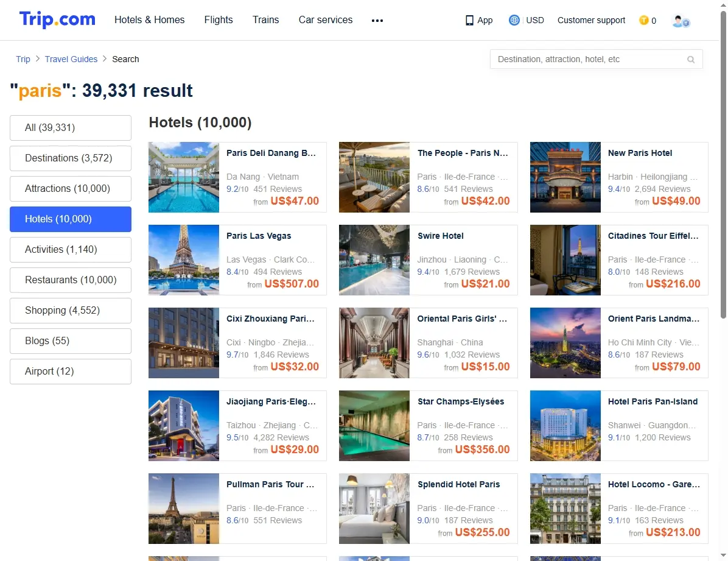Open Paris Las Vegas hotel photo
The height and width of the screenshot is (561, 728).
(x=184, y=260)
